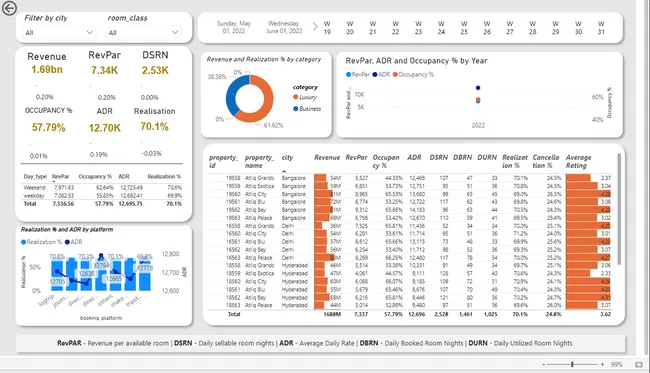Image resolution: width=650 pixels, height=373 pixels.
Task: Click the DSRN 2.53K KPI value
Action: 155,70
